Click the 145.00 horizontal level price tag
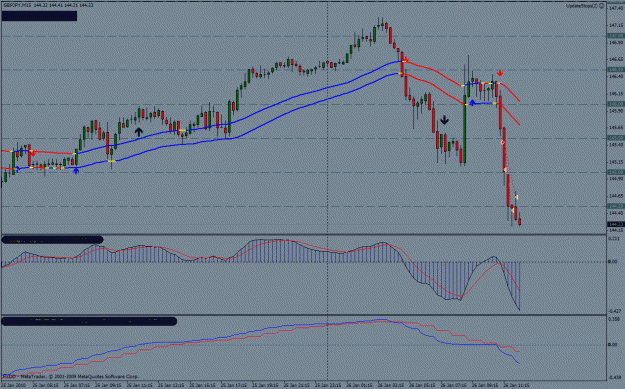This screenshot has width=625, height=389. 616,172
